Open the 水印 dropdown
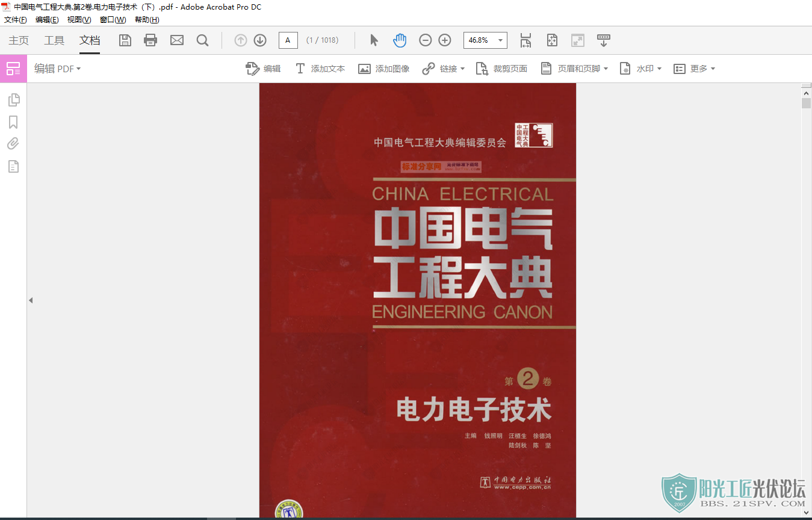812x520 pixels. tap(640, 69)
